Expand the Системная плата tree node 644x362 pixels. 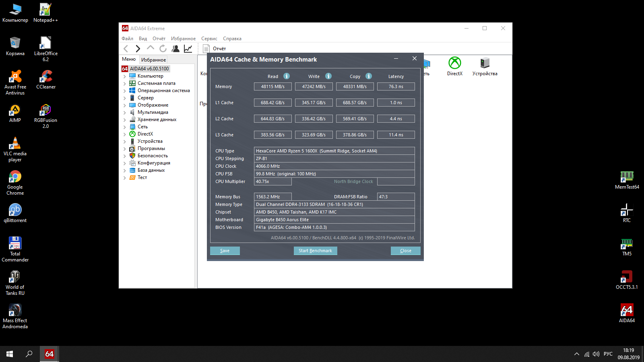125,83
